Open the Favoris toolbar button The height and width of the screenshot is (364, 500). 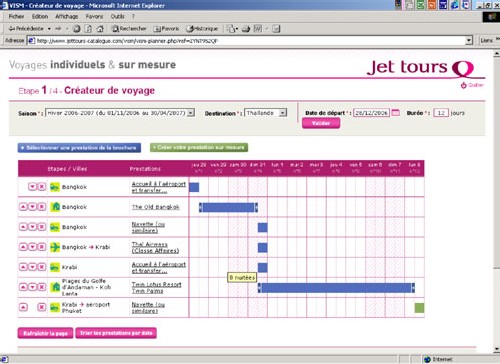[x=166, y=29]
